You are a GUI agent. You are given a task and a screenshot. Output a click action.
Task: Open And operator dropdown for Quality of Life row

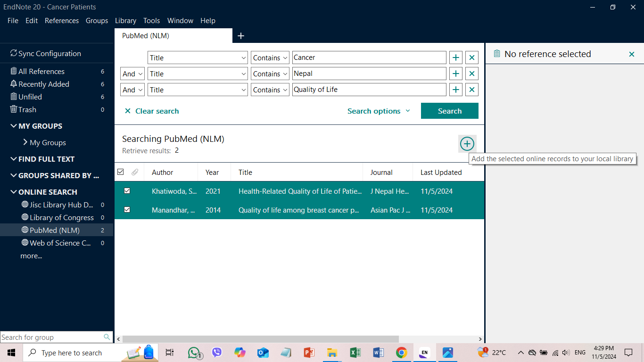coord(132,90)
